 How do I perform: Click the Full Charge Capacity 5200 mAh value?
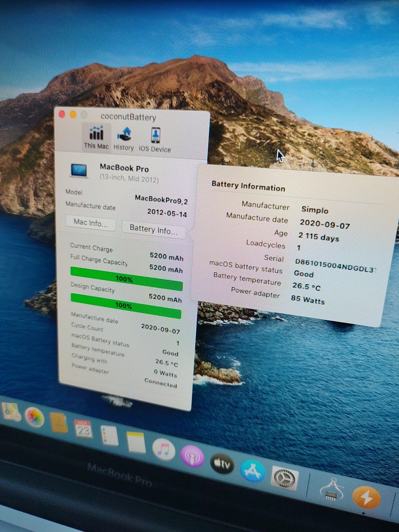166,269
